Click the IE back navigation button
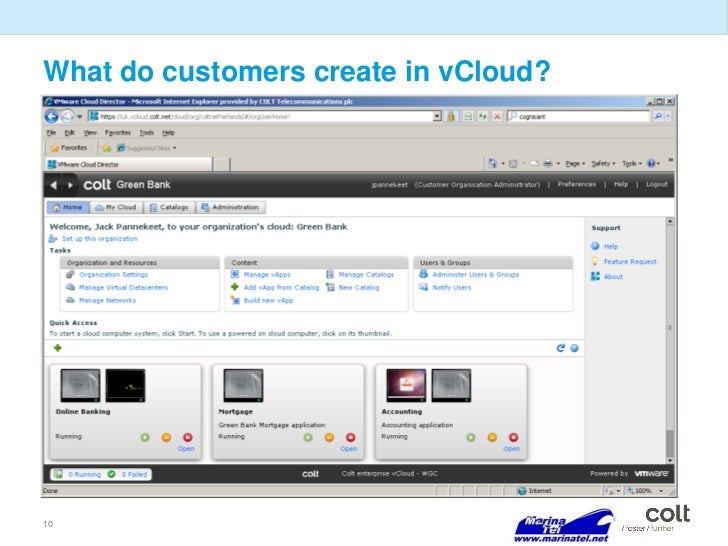This screenshot has width=728, height=546. click(52, 117)
